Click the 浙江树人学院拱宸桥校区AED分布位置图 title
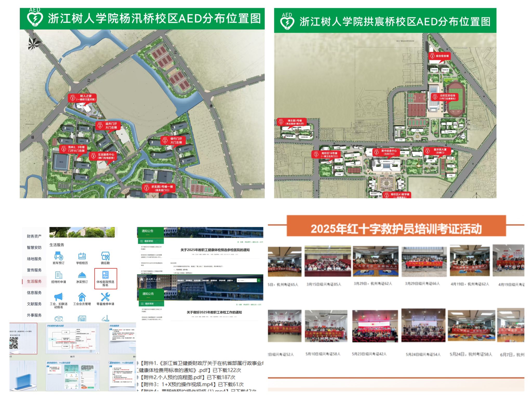Image resolution: width=532 pixels, height=399 pixels. point(395,22)
